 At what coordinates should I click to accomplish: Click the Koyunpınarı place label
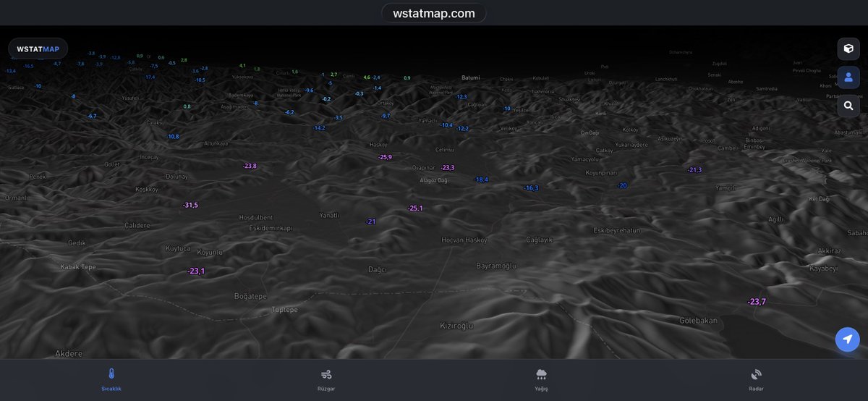click(601, 173)
